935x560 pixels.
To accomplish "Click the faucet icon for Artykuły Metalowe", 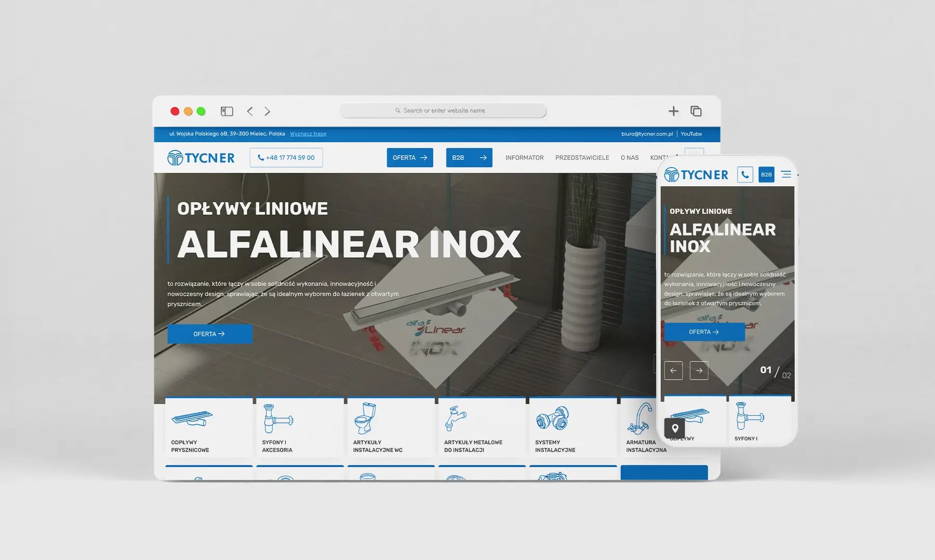I will pos(456,419).
